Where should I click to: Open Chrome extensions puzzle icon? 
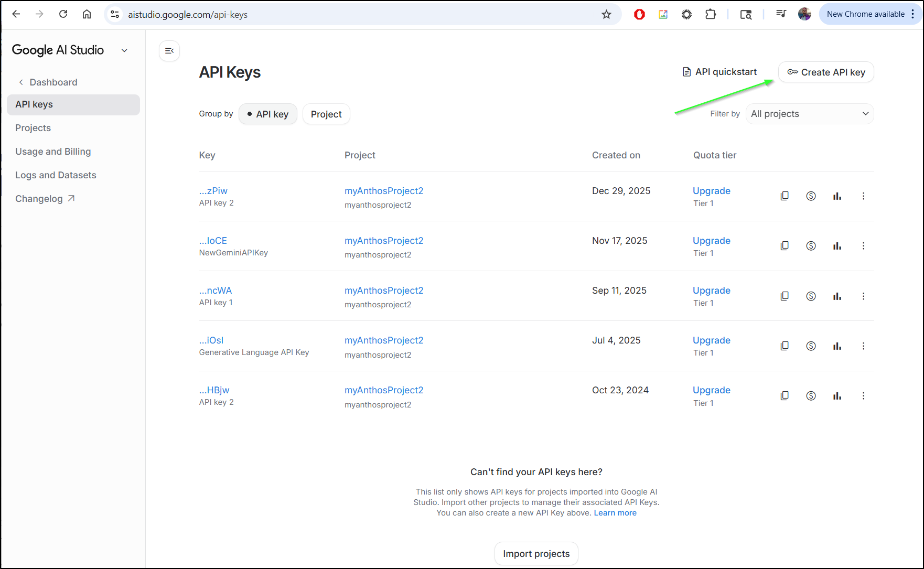click(x=711, y=15)
